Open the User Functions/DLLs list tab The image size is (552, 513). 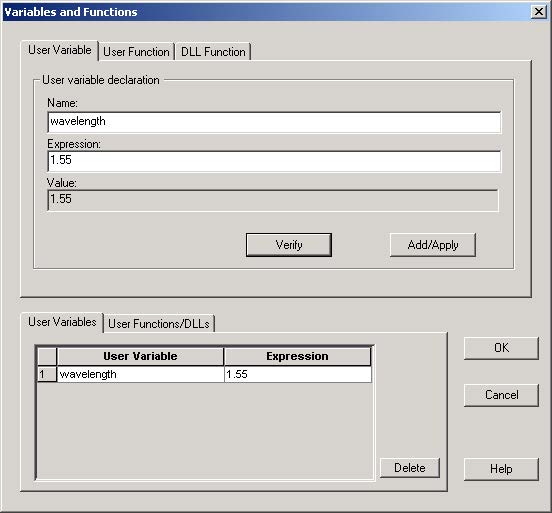(x=159, y=324)
